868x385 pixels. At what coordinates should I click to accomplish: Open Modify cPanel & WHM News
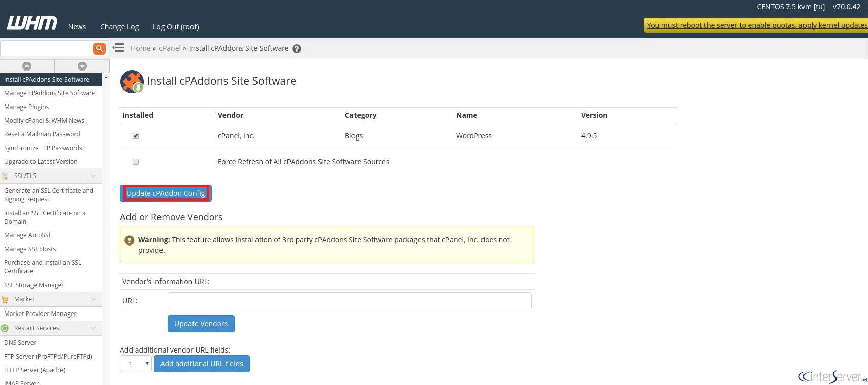(x=44, y=121)
